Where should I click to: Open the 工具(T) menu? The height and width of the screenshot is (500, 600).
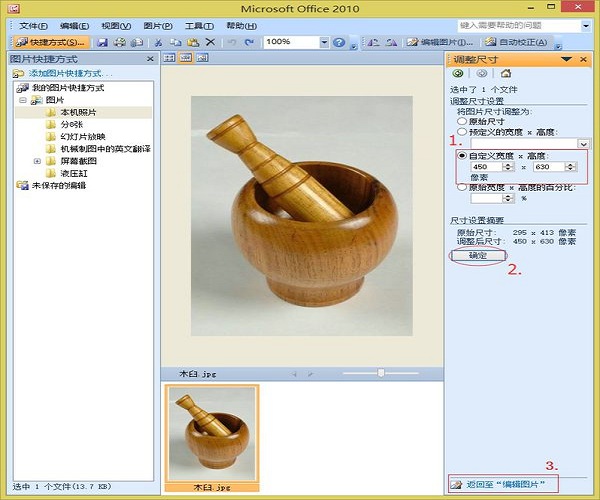pos(199,24)
